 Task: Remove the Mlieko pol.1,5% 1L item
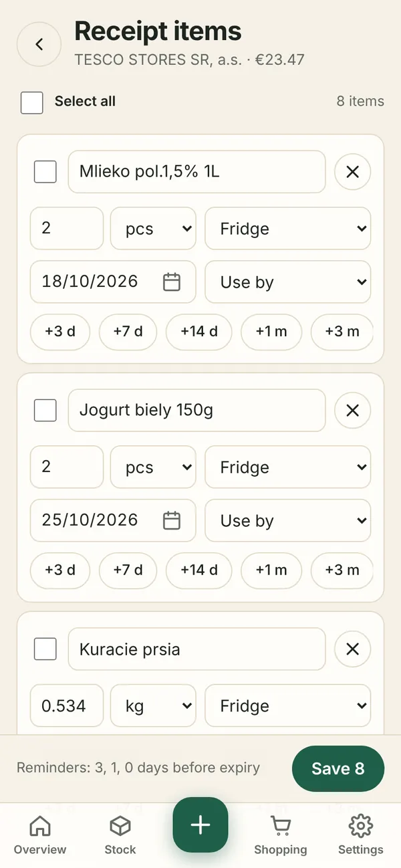(352, 172)
